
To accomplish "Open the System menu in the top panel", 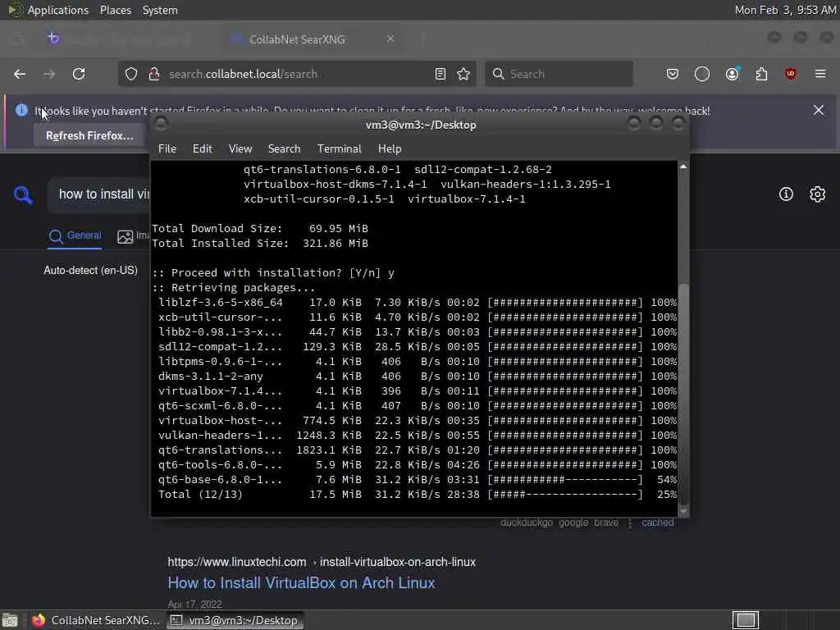I will (x=160, y=10).
